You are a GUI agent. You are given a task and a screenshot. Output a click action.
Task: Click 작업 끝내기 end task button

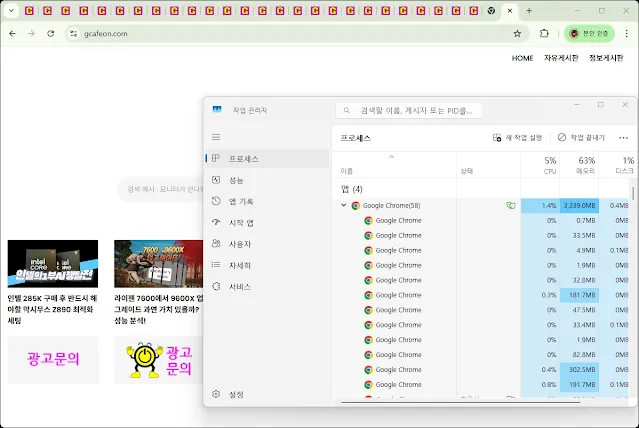[581, 138]
